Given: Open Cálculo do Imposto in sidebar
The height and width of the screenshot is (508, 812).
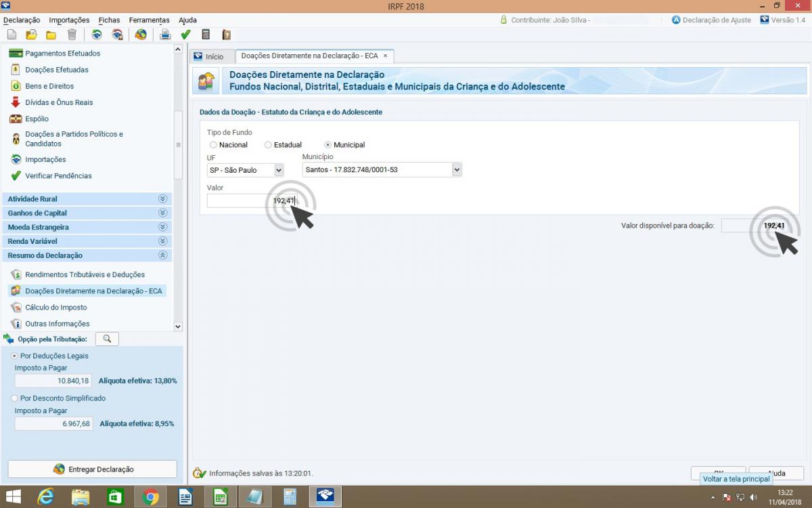Looking at the screenshot, I should point(56,308).
